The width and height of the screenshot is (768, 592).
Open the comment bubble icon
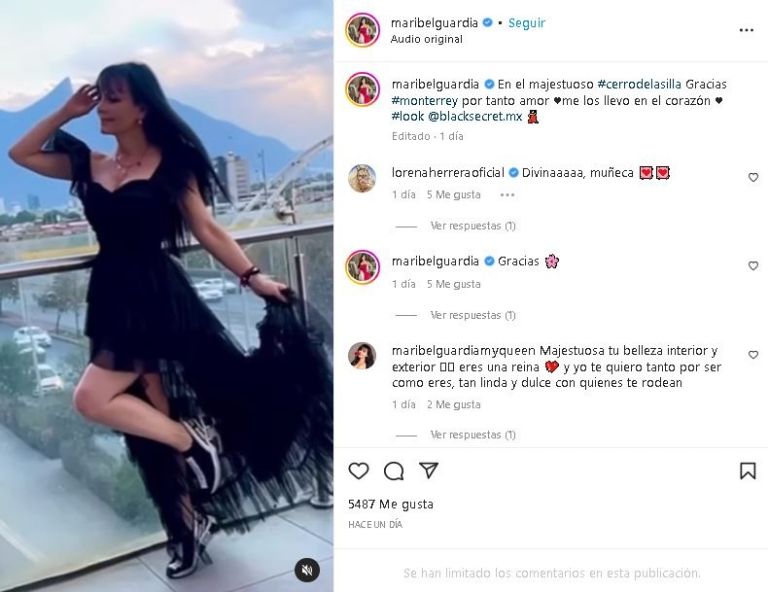pyautogui.click(x=394, y=471)
